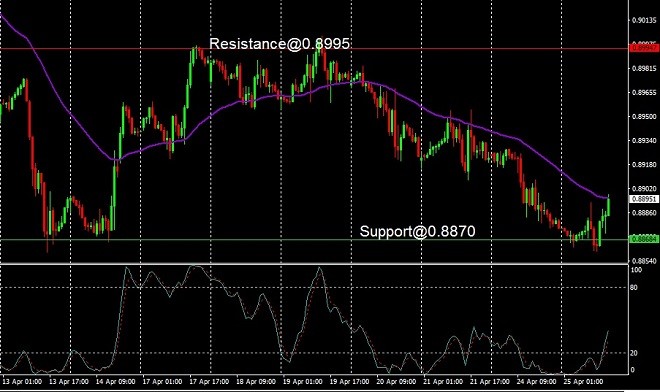The image size is (660, 392).
Task: Click the 25 Apr 01:00 time label
Action: point(583,381)
